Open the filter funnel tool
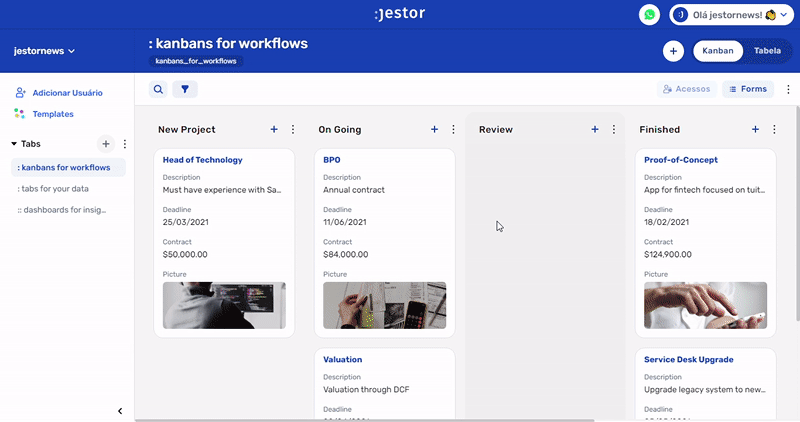This screenshot has width=800, height=422. click(x=185, y=89)
